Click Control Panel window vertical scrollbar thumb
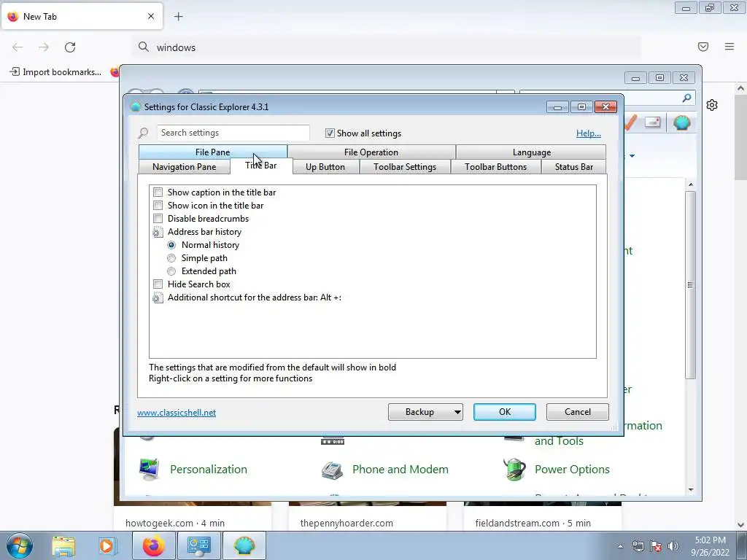 coord(690,285)
